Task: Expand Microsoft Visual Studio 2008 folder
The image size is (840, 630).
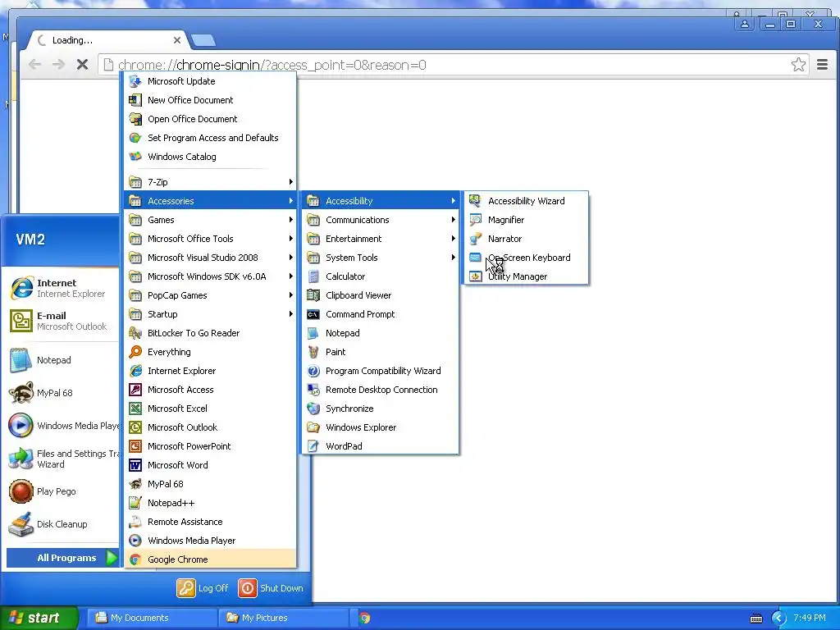Action: [210, 258]
